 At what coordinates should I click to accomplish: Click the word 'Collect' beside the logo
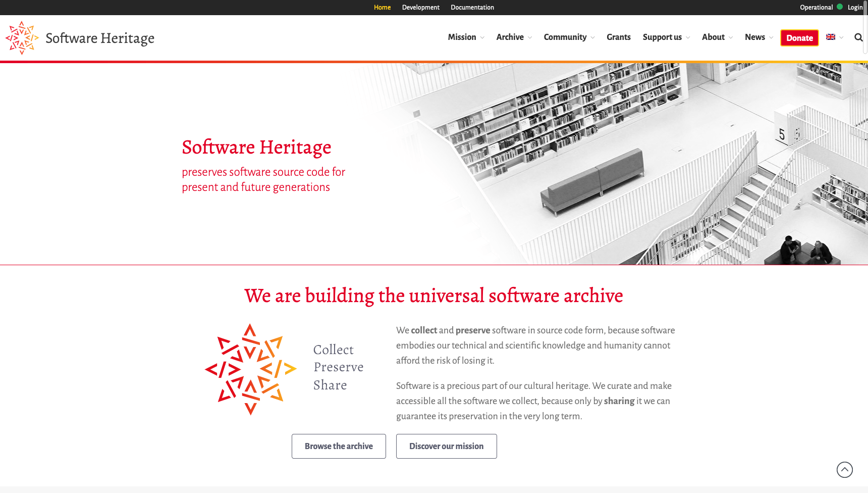tap(333, 350)
